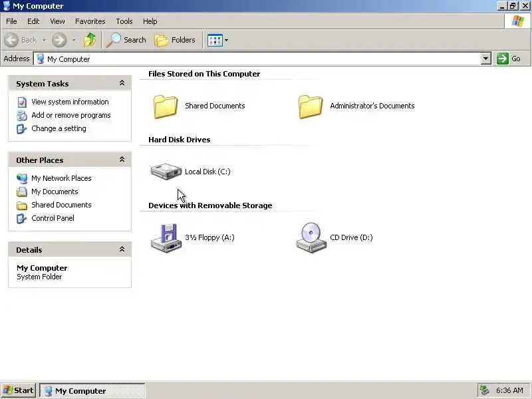Collapse the Details panel
This screenshot has height=399, width=532.
pos(122,249)
